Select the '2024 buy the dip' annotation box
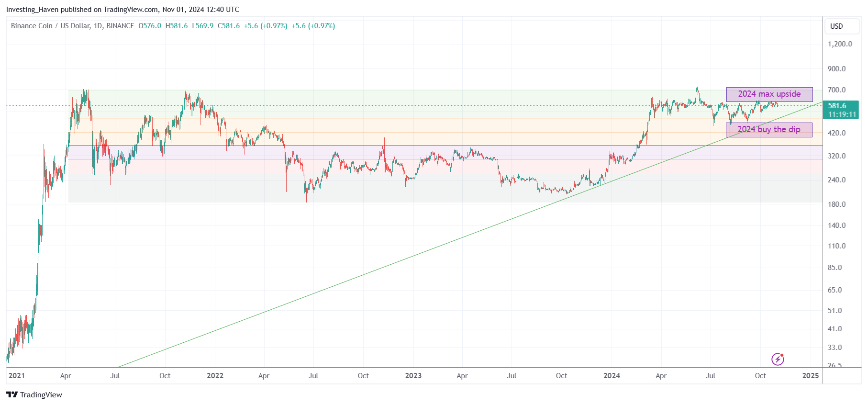 click(x=769, y=130)
